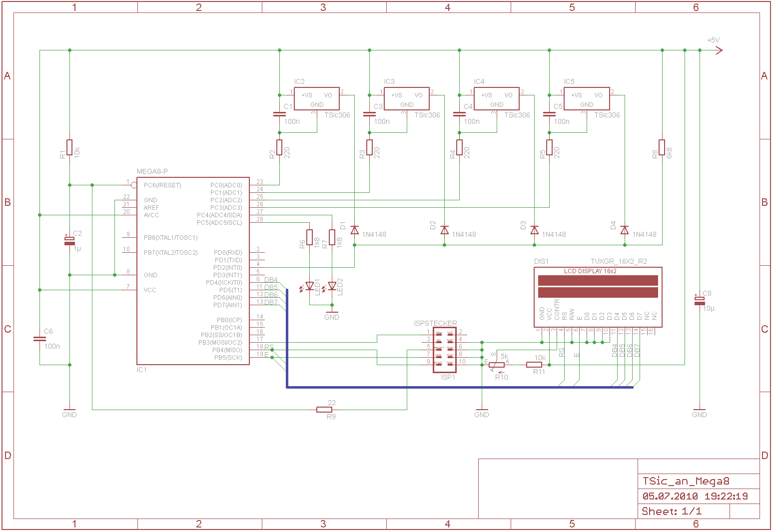Click the ISPSTECKER connector symbol ISP1
The width and height of the screenshot is (772, 532).
tap(444, 350)
